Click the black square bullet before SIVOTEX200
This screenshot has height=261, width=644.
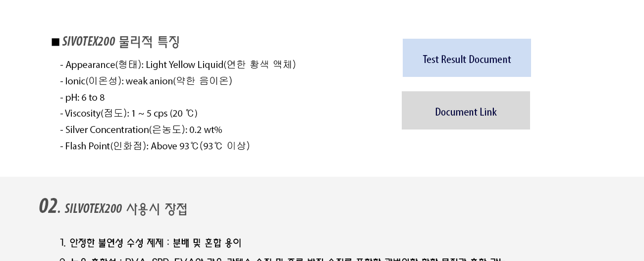coord(55,42)
